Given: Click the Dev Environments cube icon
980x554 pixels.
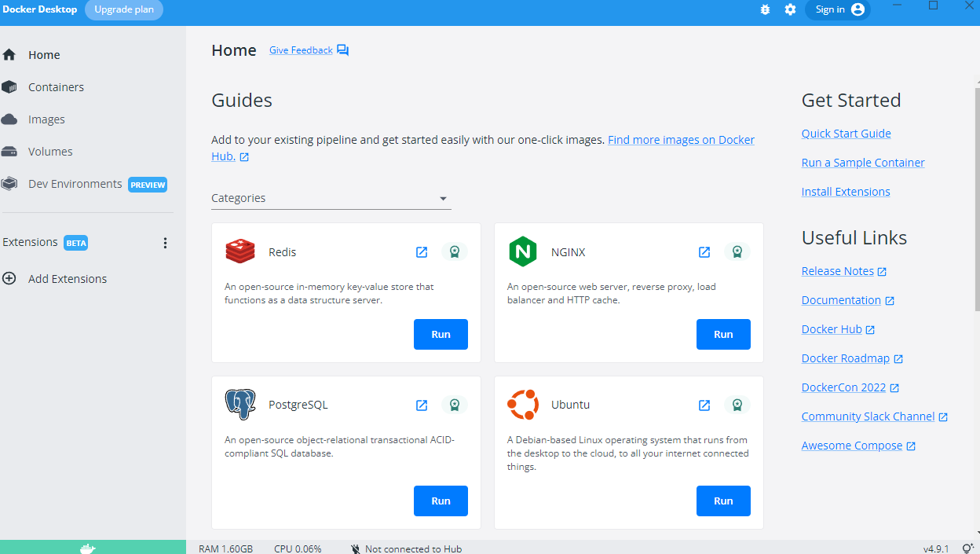Looking at the screenshot, I should [9, 184].
